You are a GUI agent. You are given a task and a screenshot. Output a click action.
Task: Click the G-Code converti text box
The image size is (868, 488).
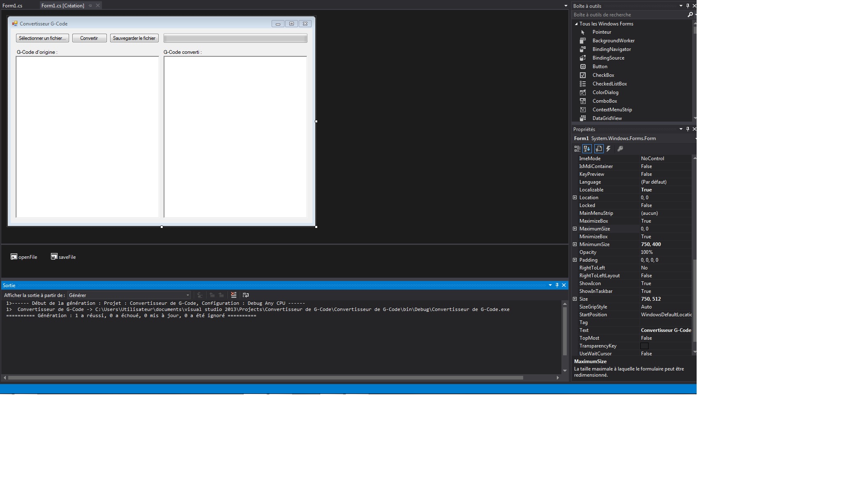235,137
